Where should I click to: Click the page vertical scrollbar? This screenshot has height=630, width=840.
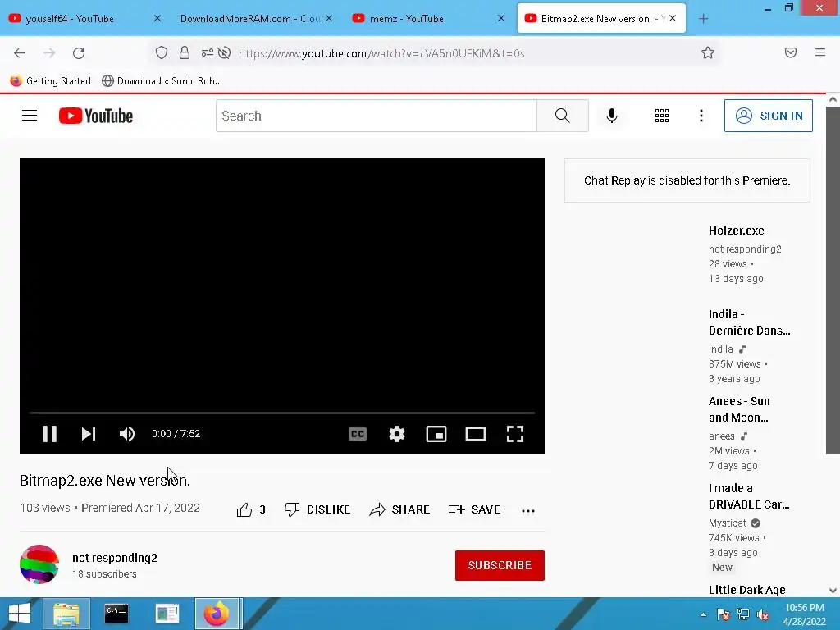coord(833,279)
